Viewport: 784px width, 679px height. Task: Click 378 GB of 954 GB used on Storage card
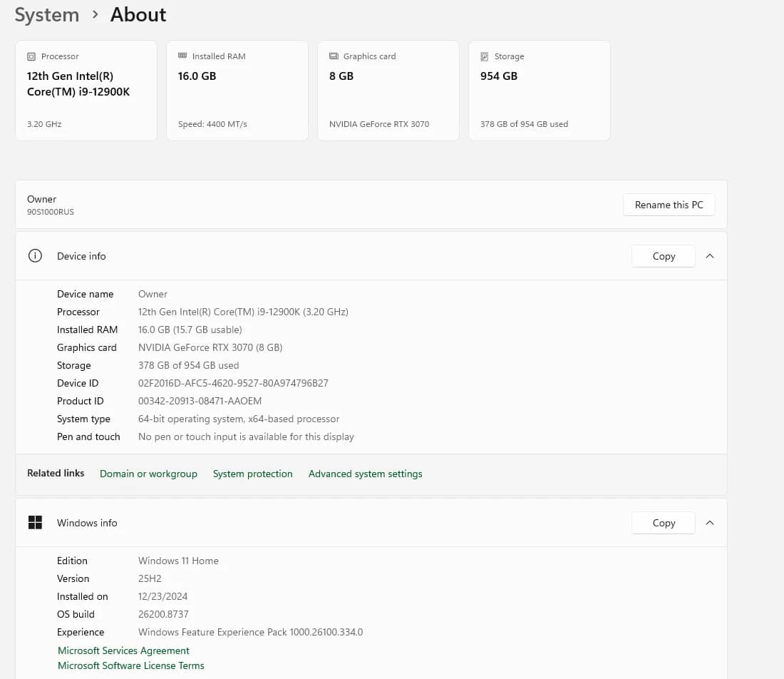tap(524, 124)
